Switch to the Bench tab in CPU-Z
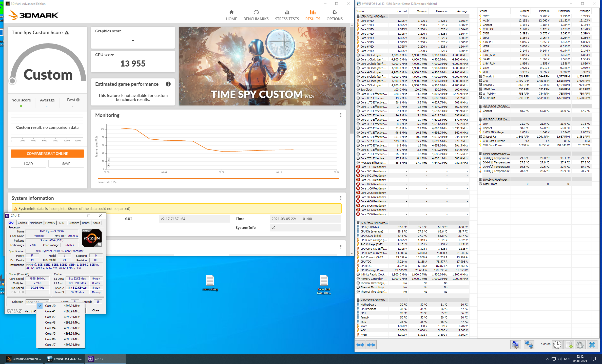602x364 pixels. pyautogui.click(x=86, y=223)
